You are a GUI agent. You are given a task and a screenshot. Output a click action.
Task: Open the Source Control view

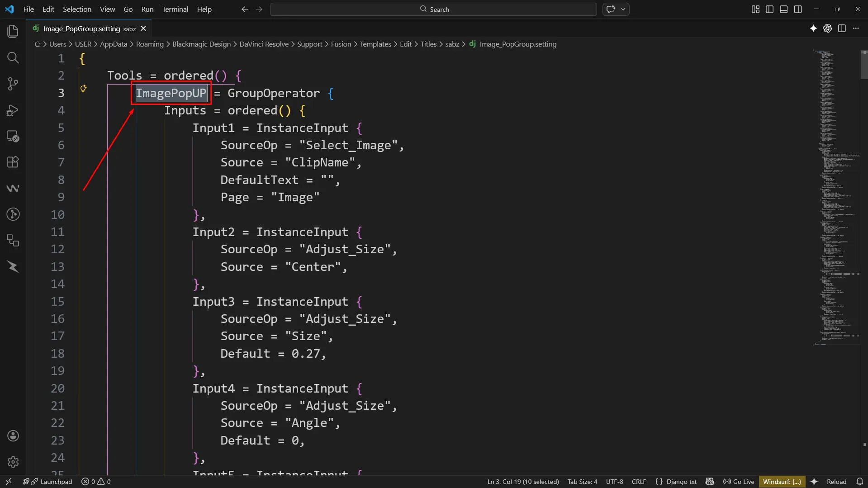click(x=13, y=84)
